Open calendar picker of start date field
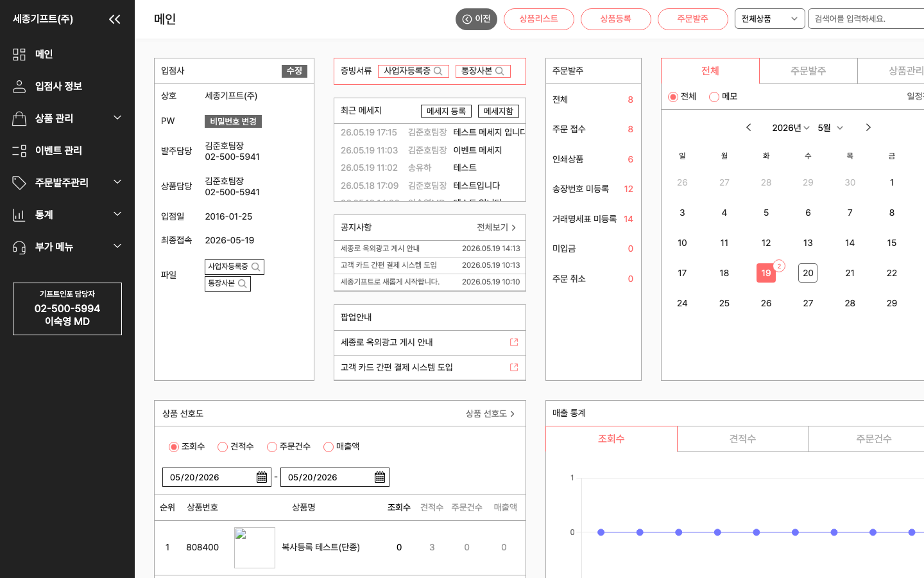This screenshot has height=578, width=924. pyautogui.click(x=262, y=477)
